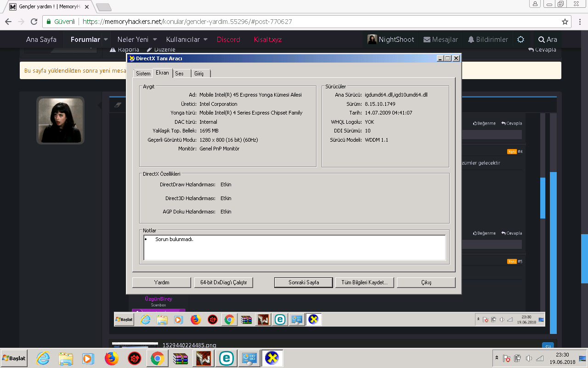
Task: Switch to the Sistem tab in DirectX tool
Action: [x=143, y=74]
